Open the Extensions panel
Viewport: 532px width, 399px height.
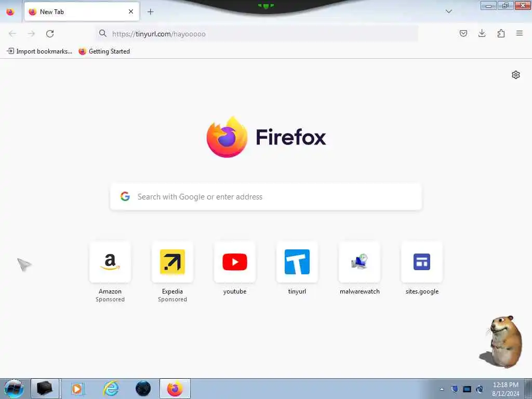501,33
